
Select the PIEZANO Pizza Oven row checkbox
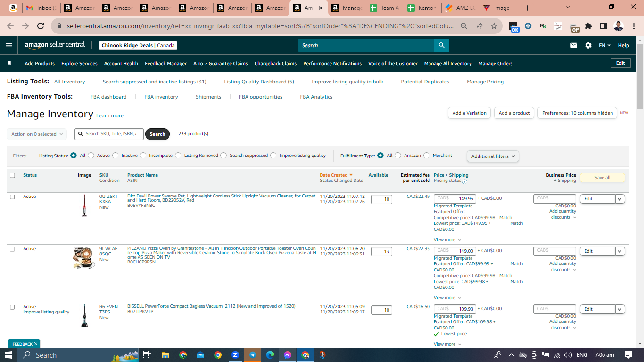12,249
